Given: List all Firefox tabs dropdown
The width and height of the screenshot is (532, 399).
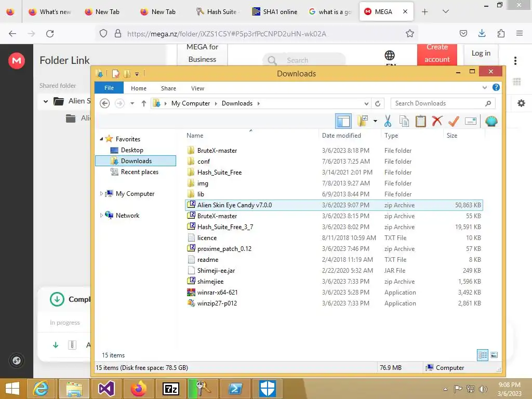Looking at the screenshot, I should tap(445, 11).
